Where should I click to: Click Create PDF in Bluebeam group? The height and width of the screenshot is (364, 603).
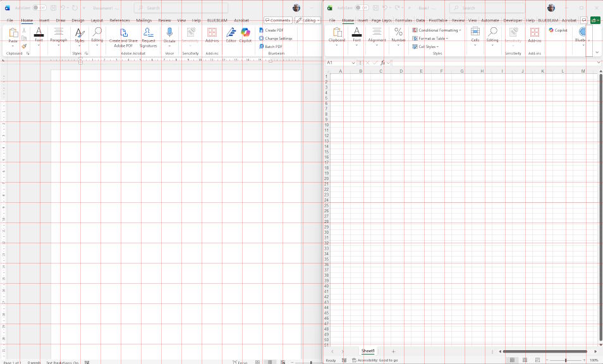pyautogui.click(x=271, y=30)
